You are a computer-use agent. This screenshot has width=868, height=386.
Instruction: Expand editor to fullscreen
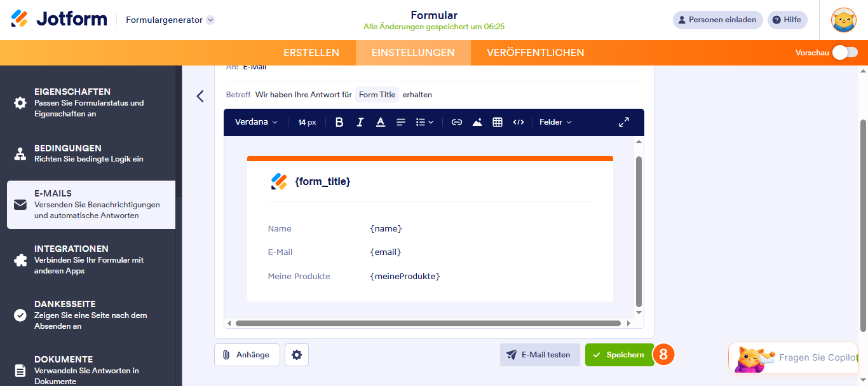[x=624, y=122]
